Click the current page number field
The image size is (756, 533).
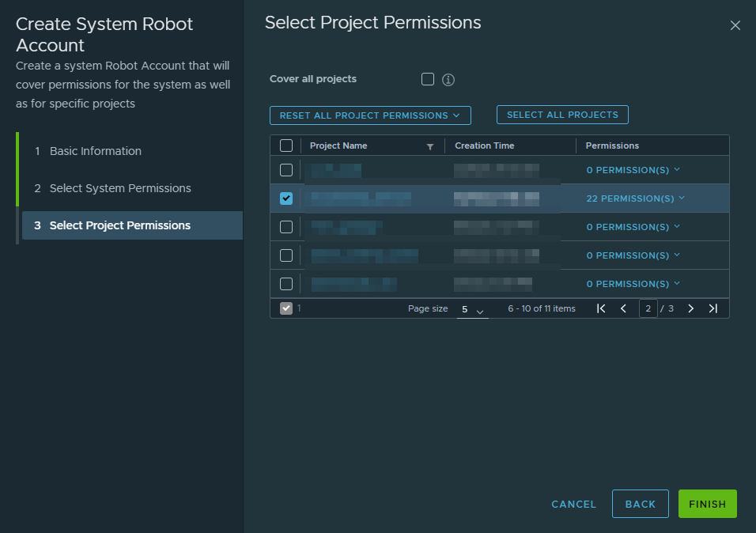[x=648, y=308]
